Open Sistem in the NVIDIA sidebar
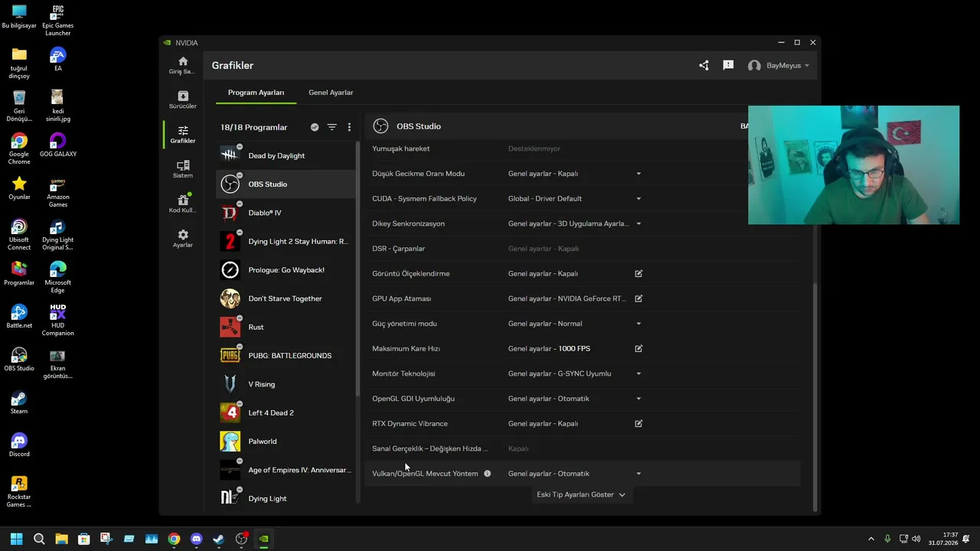Viewport: 980px width, 551px height. (182, 169)
